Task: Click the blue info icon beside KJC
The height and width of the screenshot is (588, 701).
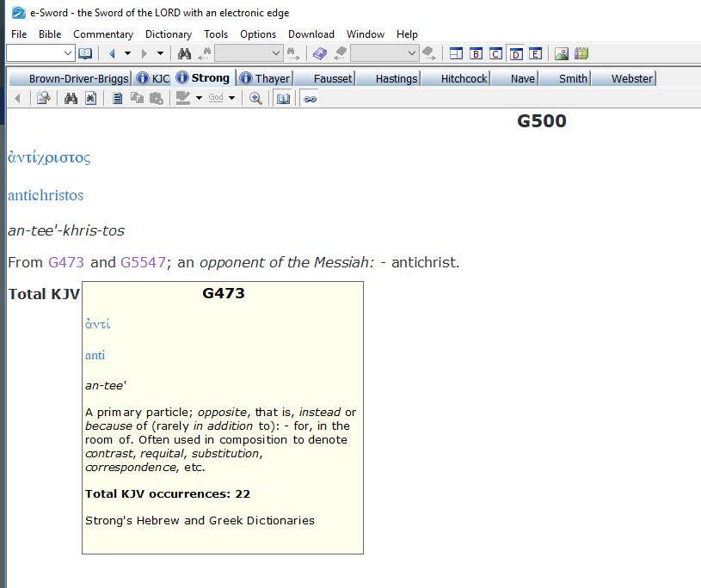Action: [142, 78]
